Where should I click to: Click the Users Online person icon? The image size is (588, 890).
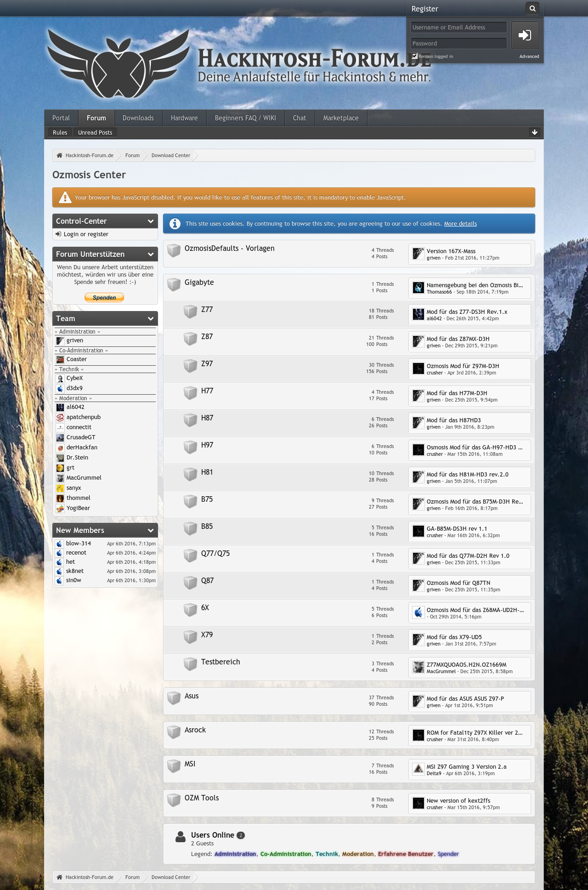click(x=181, y=837)
